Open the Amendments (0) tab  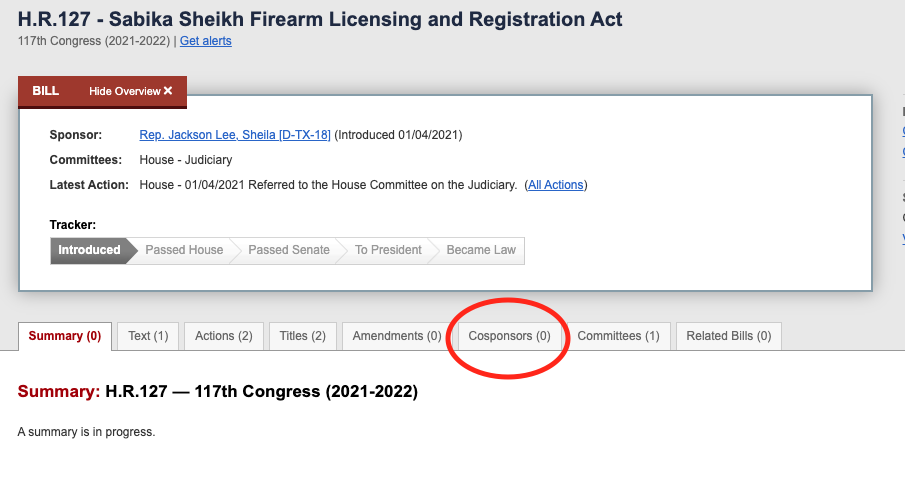396,336
